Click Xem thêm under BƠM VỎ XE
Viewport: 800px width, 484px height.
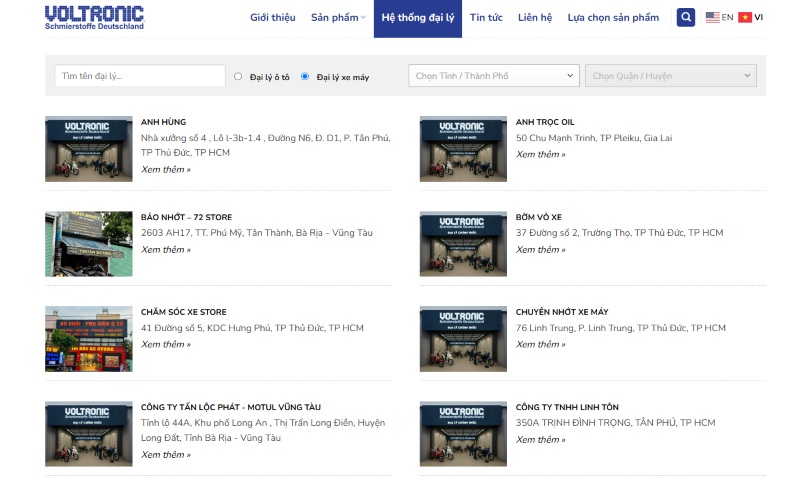click(540, 250)
